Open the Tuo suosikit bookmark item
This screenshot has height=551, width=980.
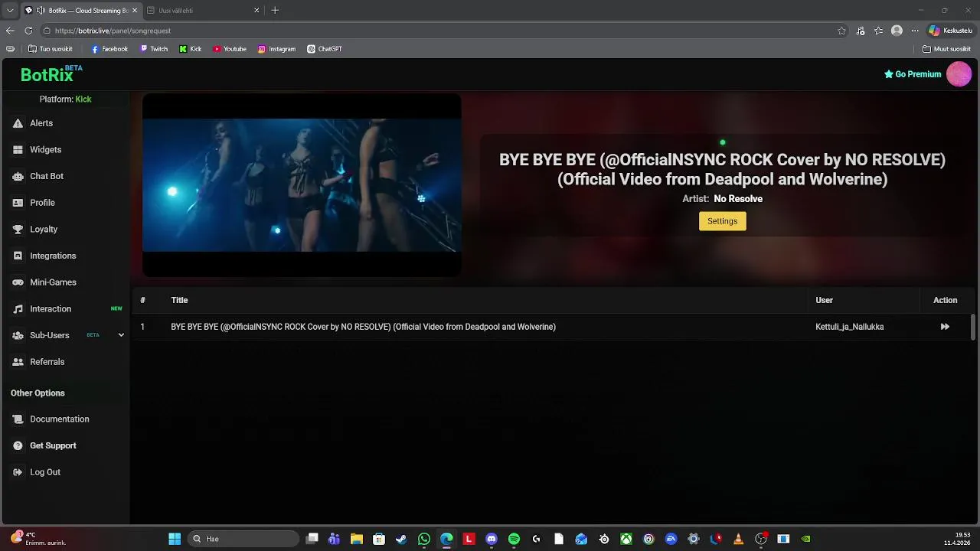[50, 49]
